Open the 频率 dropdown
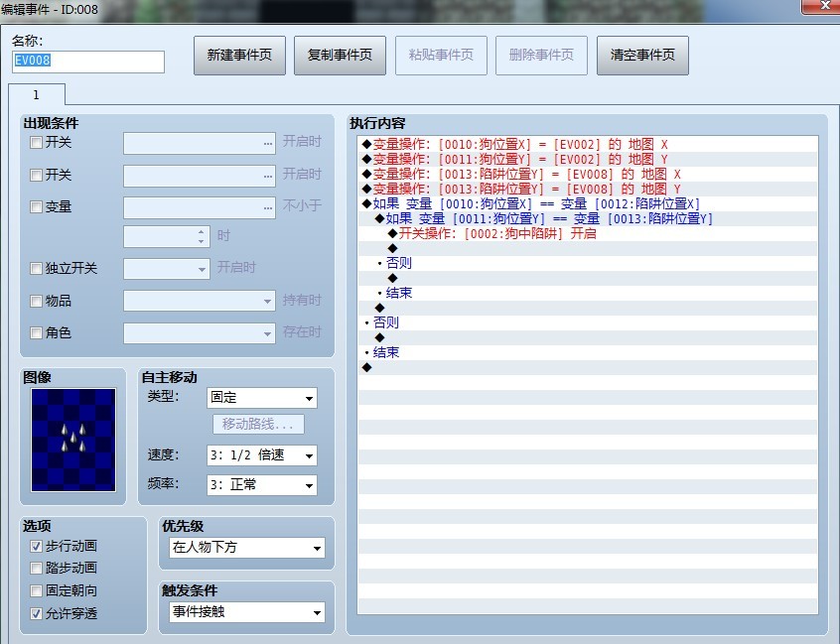Image resolution: width=840 pixels, height=644 pixels. point(262,485)
